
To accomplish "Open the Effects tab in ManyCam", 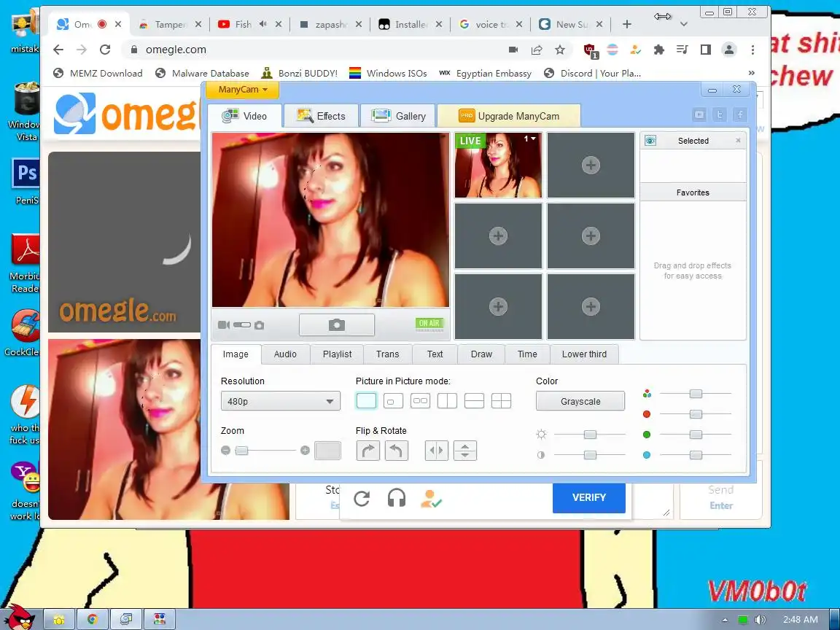I will click(321, 116).
